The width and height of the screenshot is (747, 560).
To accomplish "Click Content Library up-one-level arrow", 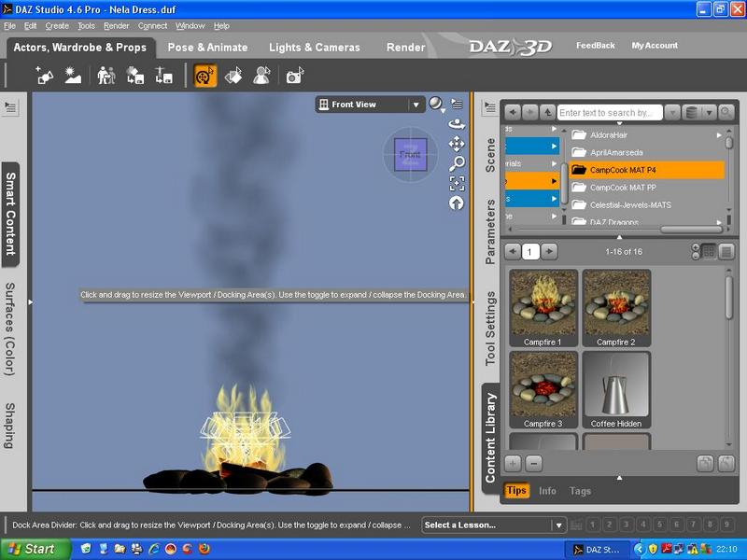I will coord(547,112).
